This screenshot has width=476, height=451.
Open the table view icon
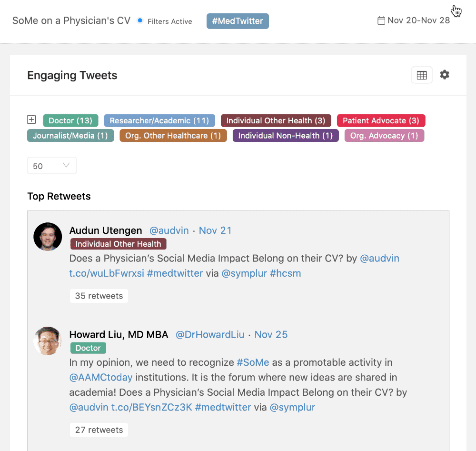coord(422,75)
